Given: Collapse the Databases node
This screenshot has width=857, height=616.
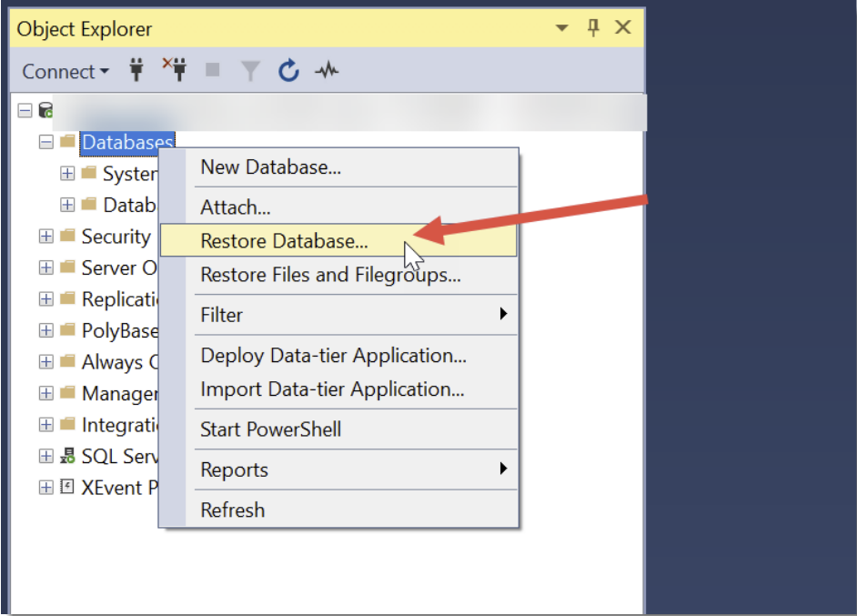Looking at the screenshot, I should pyautogui.click(x=46, y=142).
